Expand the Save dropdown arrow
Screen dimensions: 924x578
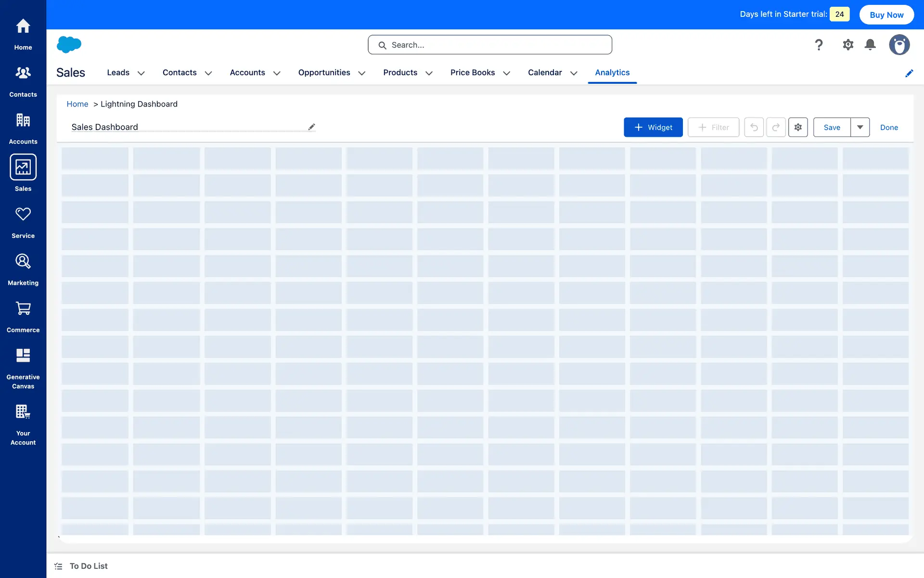point(860,127)
